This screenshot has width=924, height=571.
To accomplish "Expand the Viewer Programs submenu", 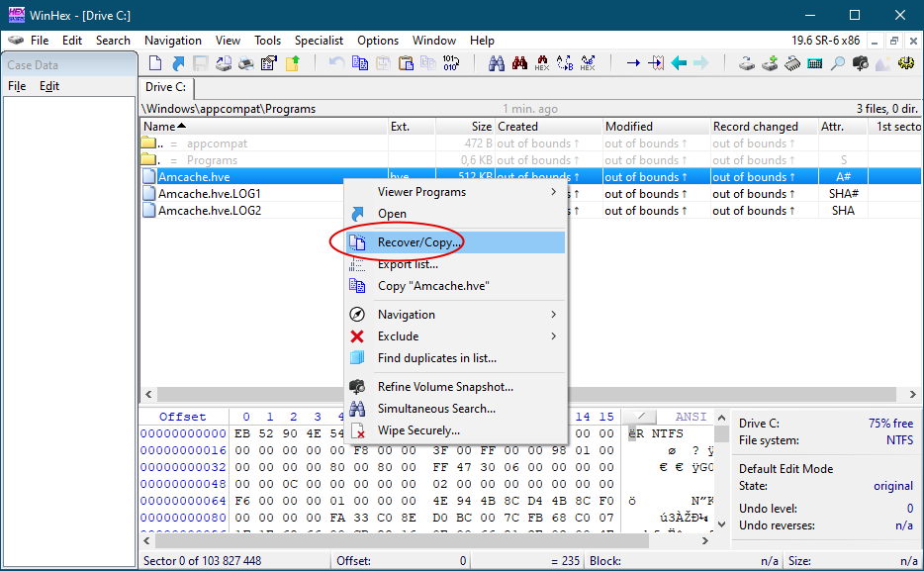I will pyautogui.click(x=455, y=192).
